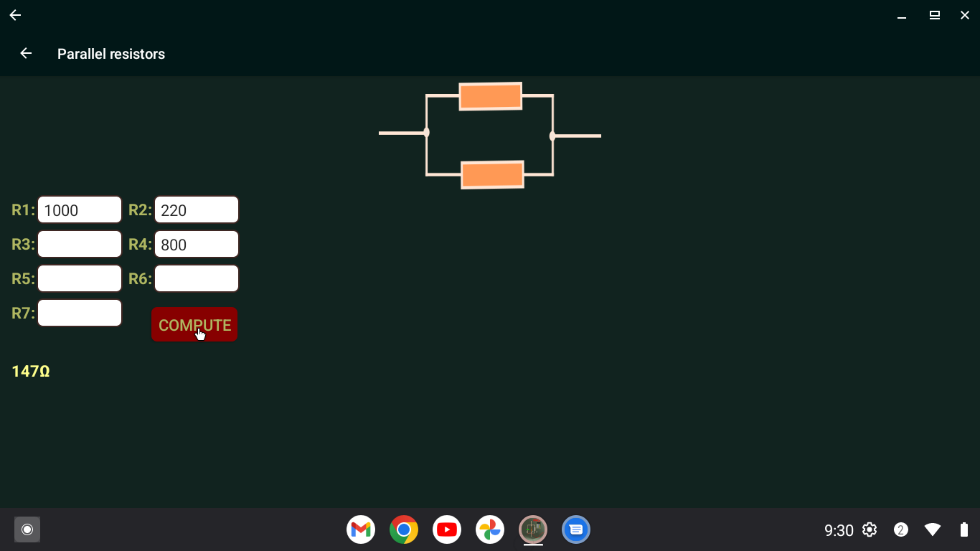Open Google Photos from the shelf

pyautogui.click(x=490, y=529)
